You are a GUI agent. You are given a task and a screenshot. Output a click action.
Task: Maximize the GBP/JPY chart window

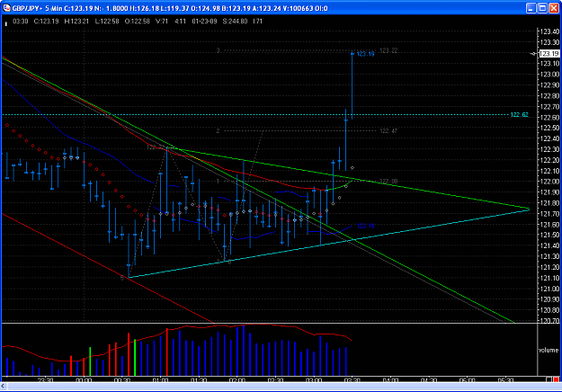pos(542,8)
